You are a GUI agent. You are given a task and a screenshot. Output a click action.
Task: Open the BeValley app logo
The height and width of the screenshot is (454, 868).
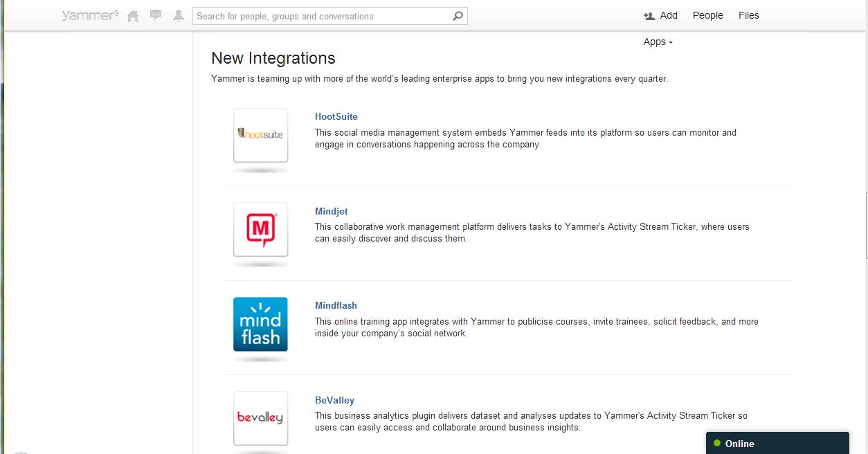pyautogui.click(x=260, y=418)
